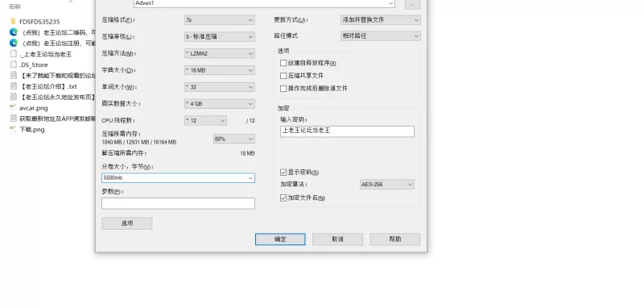Image resolution: width=644 pixels, height=308 pixels.
Task: Select file name ._上老王论坛当老王
Action: click(46, 54)
